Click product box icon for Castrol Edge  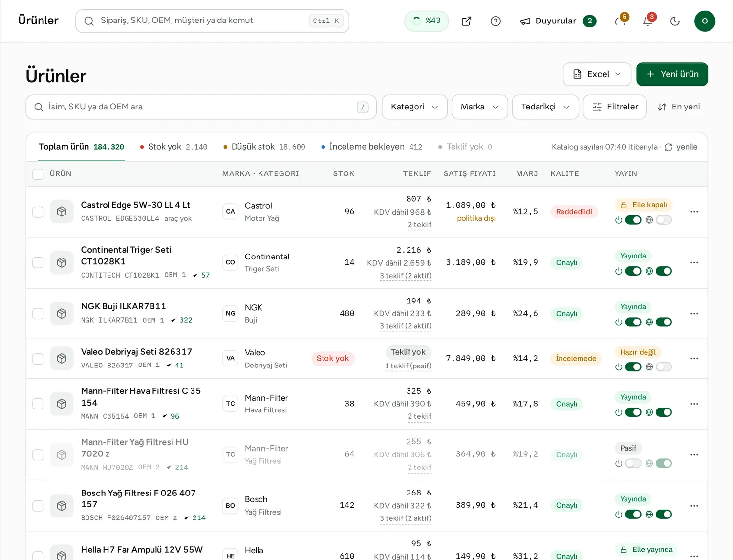click(x=62, y=212)
